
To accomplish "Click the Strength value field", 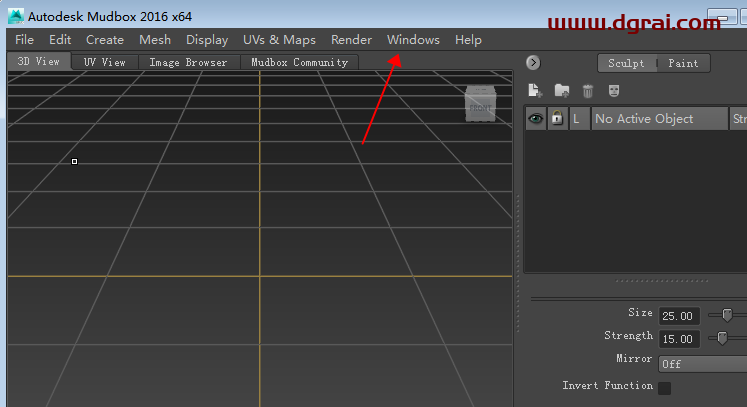I will [x=679, y=339].
